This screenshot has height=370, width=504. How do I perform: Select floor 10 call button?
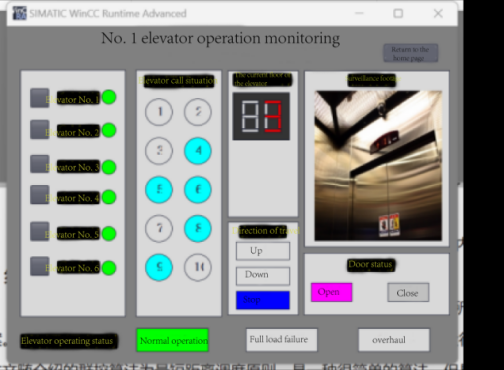pyautogui.click(x=198, y=267)
